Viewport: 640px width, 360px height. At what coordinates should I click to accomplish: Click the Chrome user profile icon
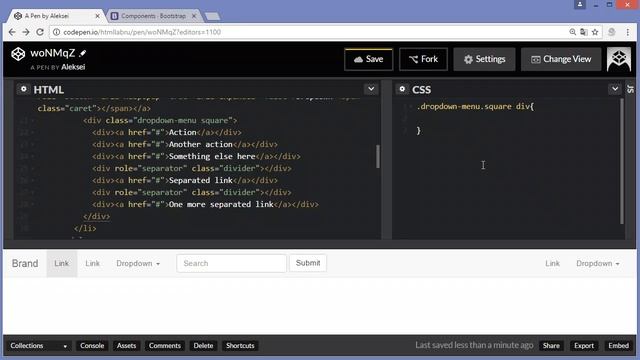coord(580,4)
